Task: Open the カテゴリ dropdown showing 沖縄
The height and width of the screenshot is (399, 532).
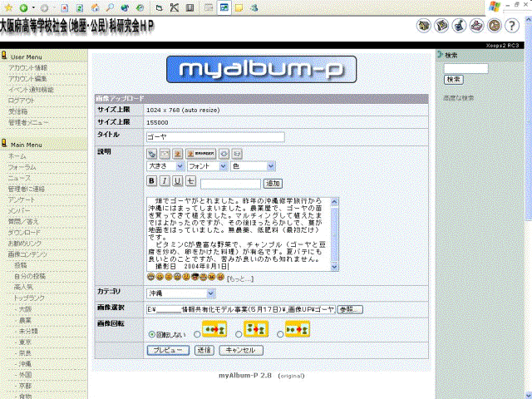Action: point(181,293)
